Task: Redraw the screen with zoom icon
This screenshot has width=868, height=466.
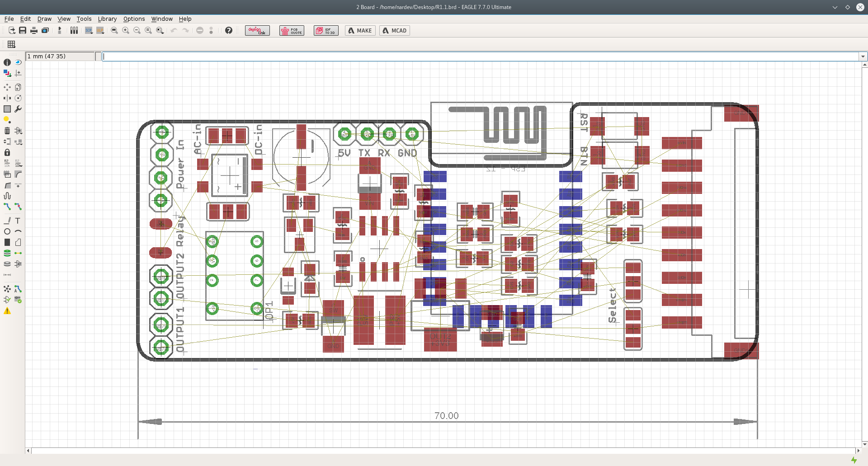Action: click(148, 30)
